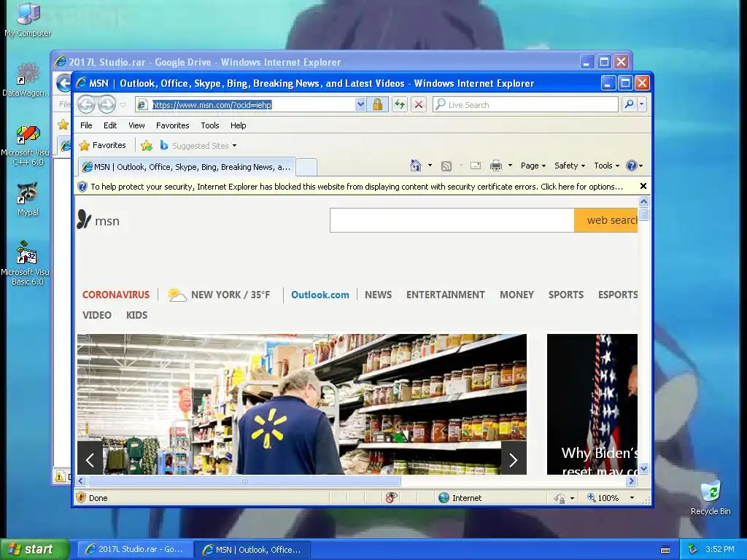Click the 100% zoom level button
747x560 pixels.
(603, 497)
